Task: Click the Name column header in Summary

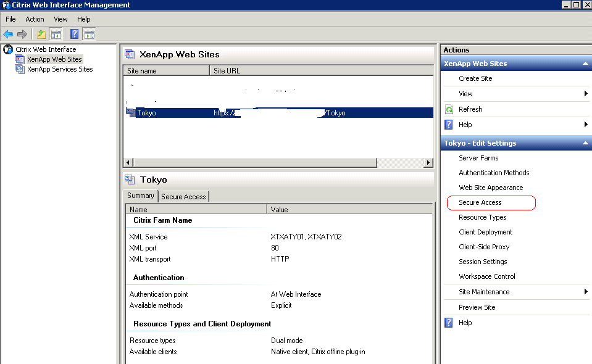Action: (x=196, y=209)
